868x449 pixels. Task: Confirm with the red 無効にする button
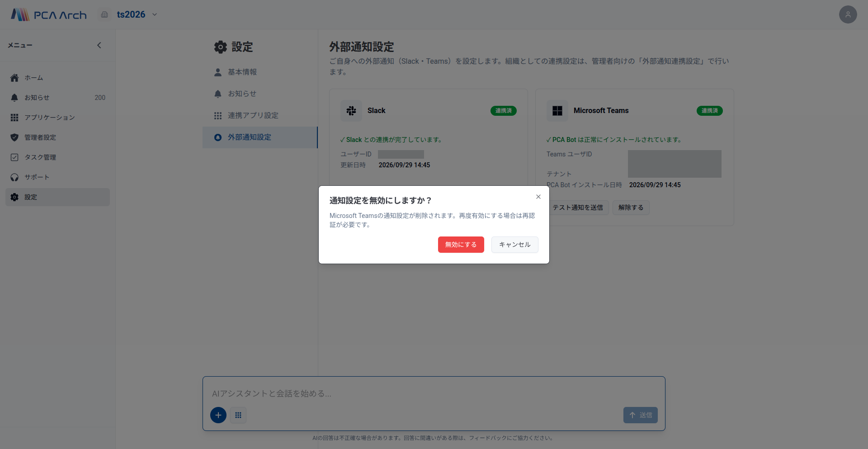pyautogui.click(x=461, y=245)
